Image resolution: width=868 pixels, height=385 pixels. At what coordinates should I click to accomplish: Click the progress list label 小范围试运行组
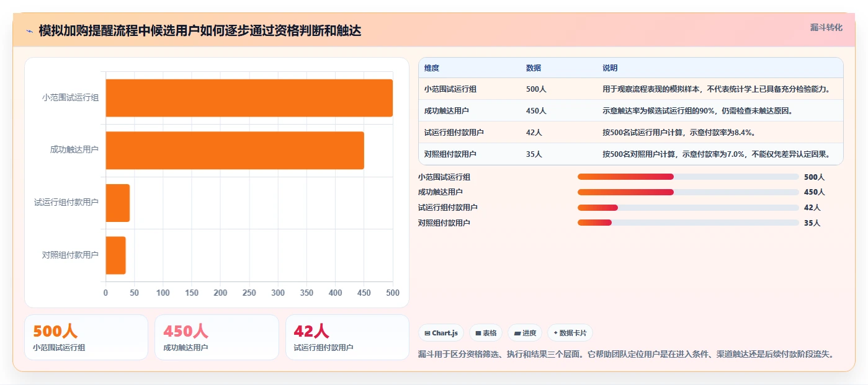pos(444,177)
